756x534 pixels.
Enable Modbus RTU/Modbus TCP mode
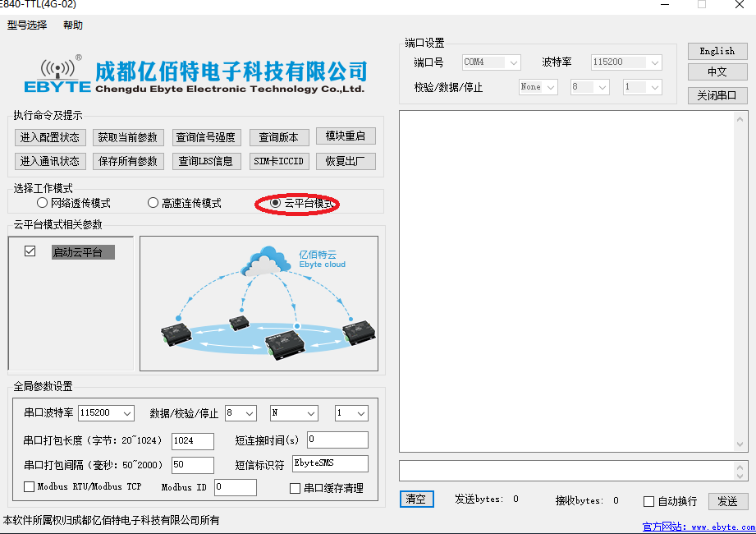pos(30,487)
